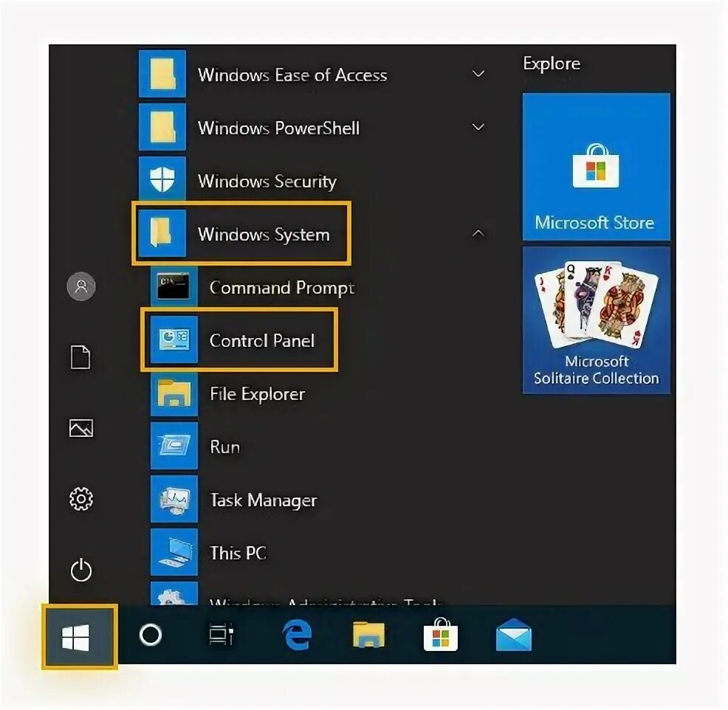Screen dimensions: 728x710
Task: Select the This PC label
Action: (238, 553)
